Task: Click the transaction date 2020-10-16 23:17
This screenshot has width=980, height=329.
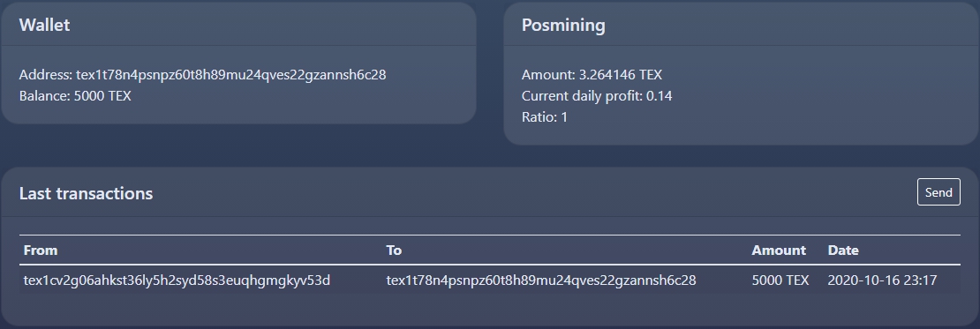Action: (x=882, y=280)
